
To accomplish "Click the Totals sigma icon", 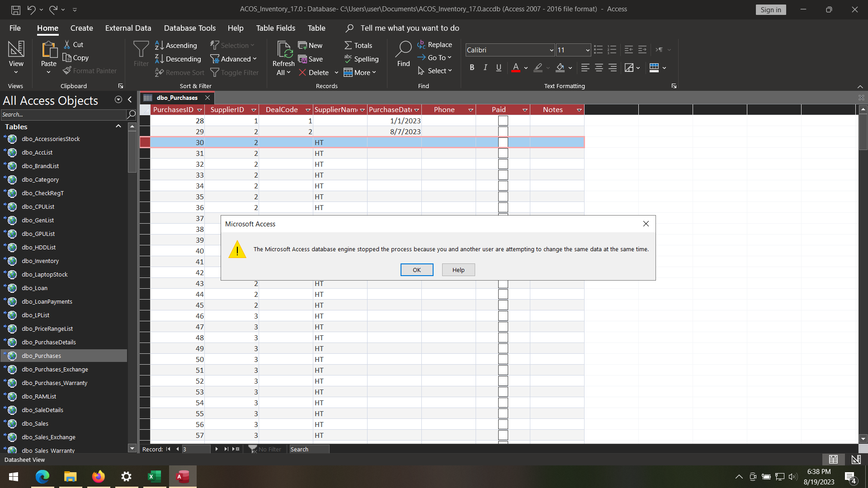I will [x=348, y=45].
